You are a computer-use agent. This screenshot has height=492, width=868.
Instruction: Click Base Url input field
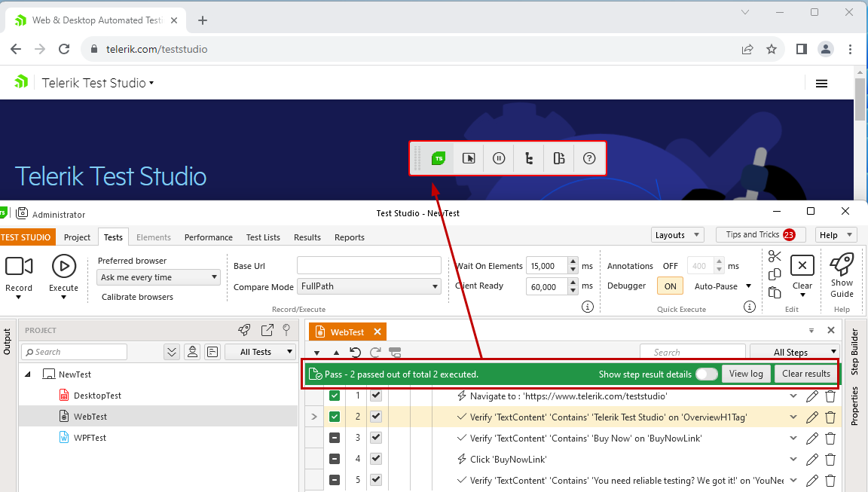click(369, 266)
